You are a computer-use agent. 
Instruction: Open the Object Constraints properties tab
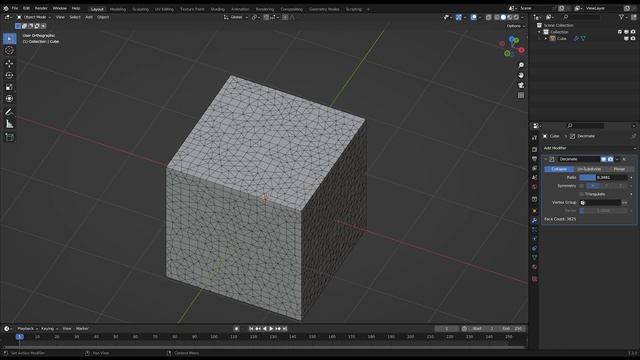pos(534,249)
